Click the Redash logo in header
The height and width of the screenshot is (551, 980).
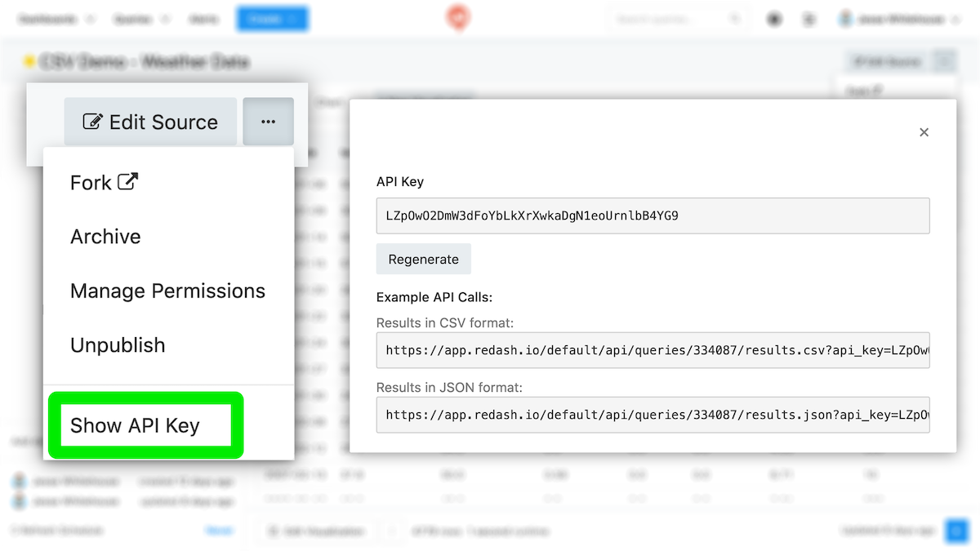tap(457, 18)
